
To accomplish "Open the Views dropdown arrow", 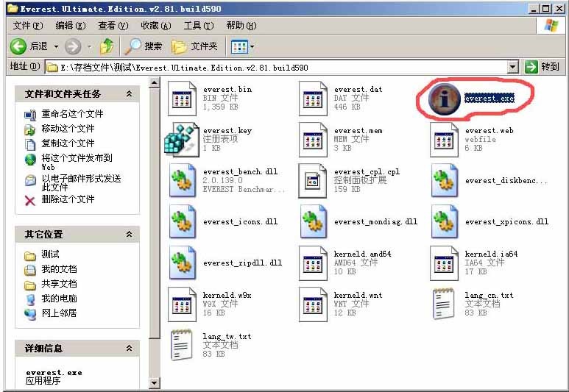I will (x=252, y=47).
